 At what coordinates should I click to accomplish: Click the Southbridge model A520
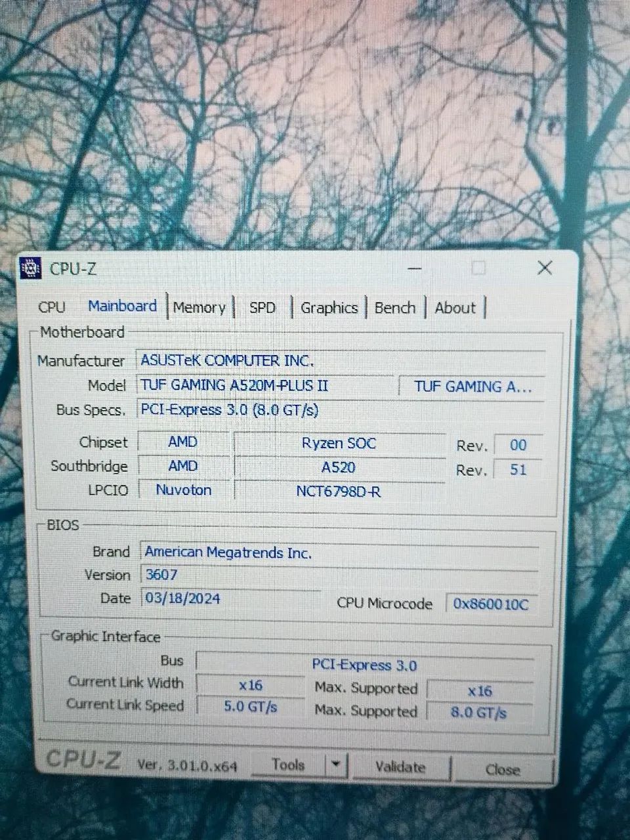point(339,467)
